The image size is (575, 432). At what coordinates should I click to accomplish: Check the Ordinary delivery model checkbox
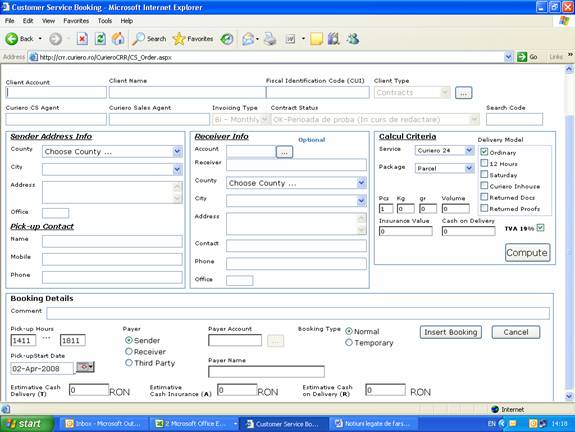point(484,152)
